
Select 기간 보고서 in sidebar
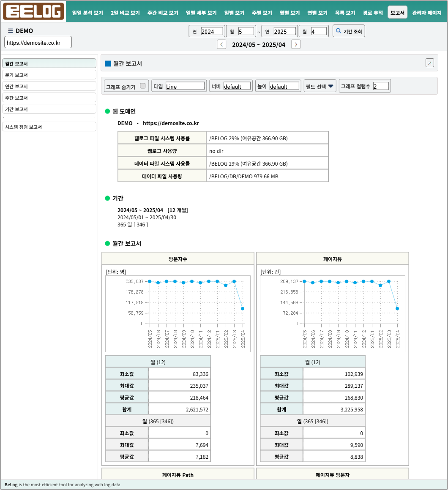49,109
